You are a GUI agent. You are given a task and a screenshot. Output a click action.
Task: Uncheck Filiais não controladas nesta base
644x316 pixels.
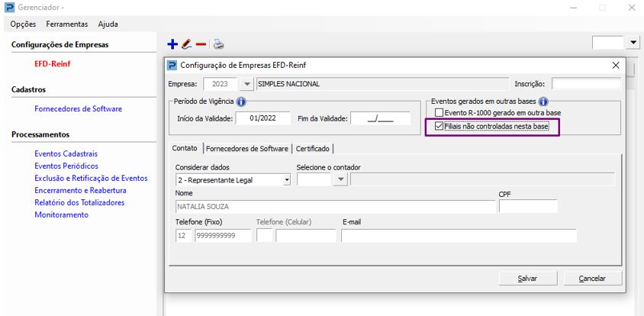439,126
